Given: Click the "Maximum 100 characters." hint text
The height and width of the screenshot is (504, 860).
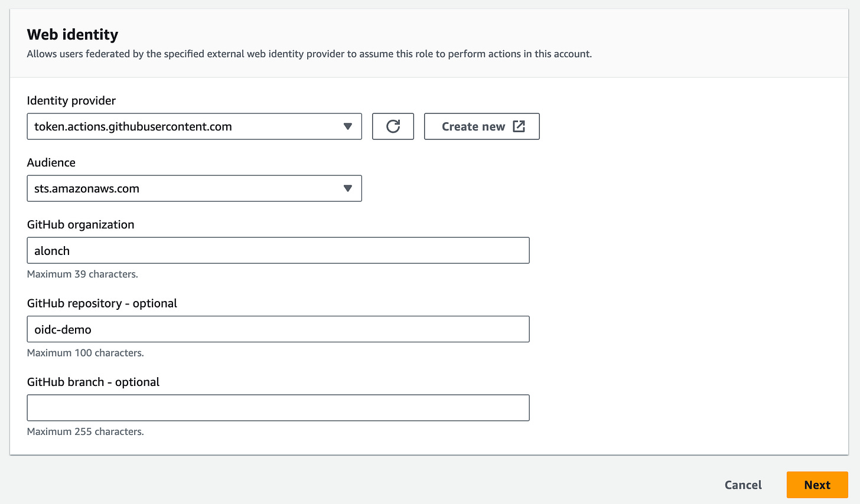Looking at the screenshot, I should click(86, 353).
